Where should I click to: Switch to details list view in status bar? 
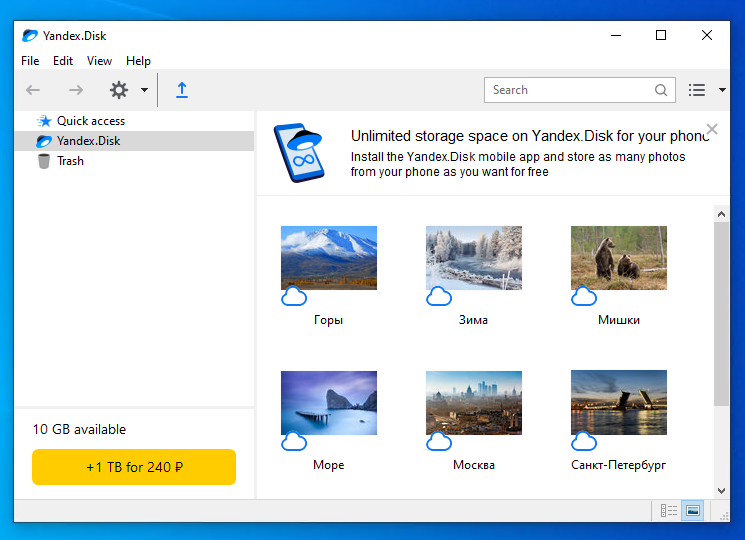pos(669,511)
